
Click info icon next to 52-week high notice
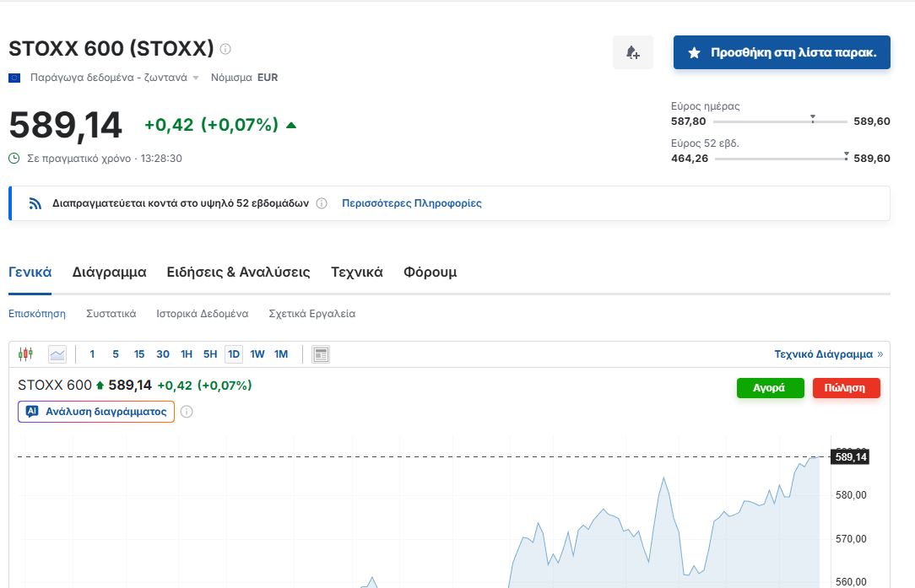322,203
